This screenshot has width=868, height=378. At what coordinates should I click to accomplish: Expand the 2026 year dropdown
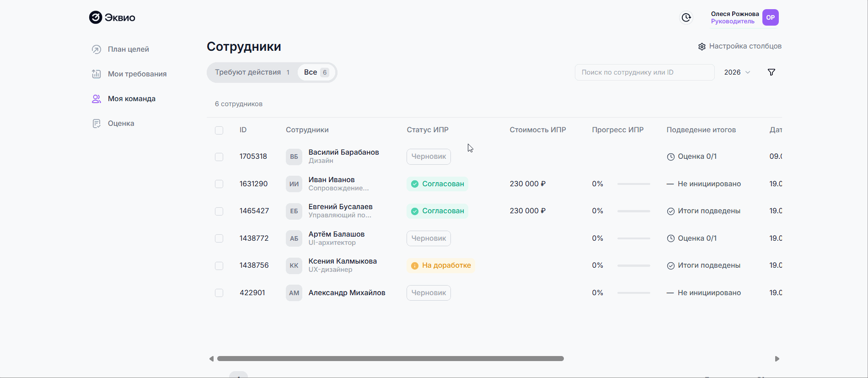click(x=737, y=72)
